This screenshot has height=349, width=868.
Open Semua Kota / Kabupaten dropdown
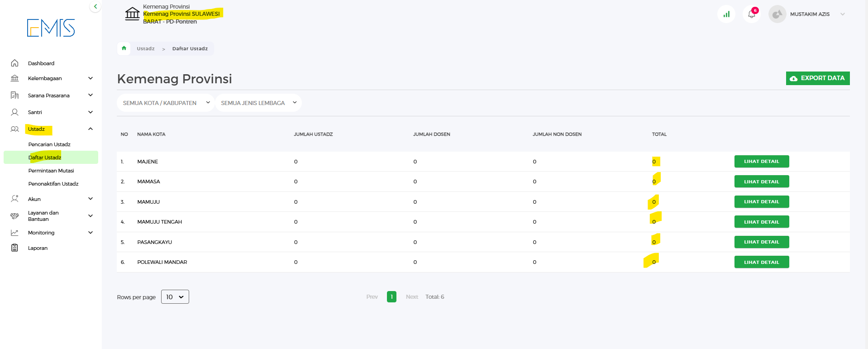click(166, 103)
